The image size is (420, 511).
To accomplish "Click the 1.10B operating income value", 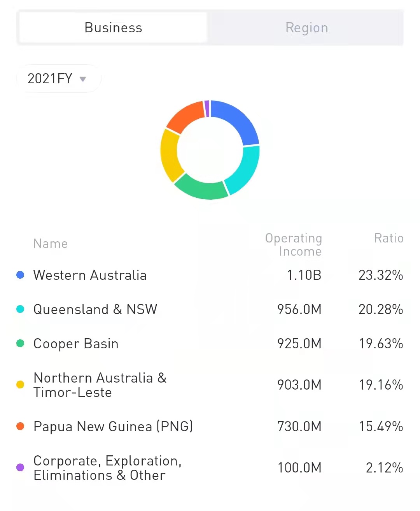I will 304,275.
